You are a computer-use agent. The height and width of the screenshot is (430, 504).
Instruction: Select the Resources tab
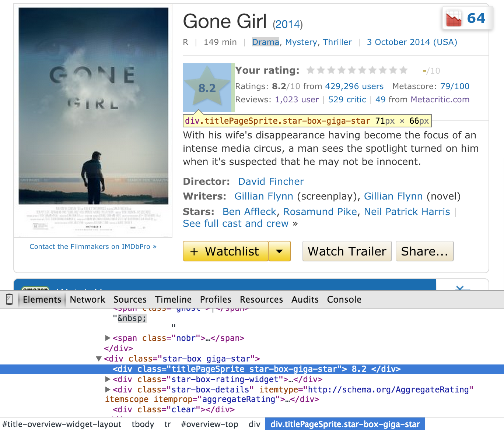coord(261,299)
